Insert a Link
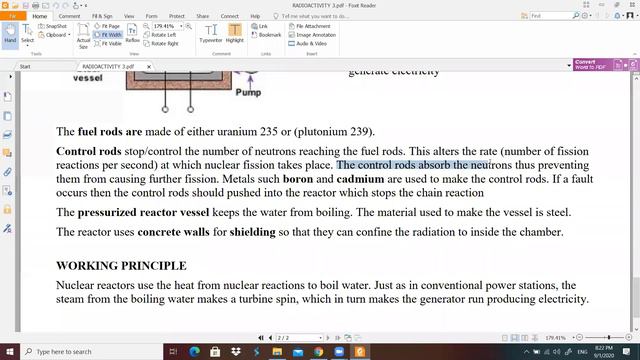Viewport: 640px width, 360px height. coord(260,26)
